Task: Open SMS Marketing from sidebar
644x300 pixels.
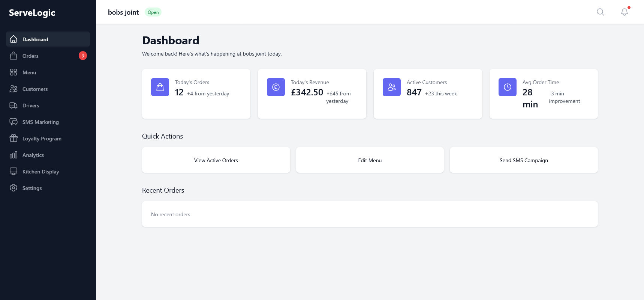Action: click(x=40, y=122)
